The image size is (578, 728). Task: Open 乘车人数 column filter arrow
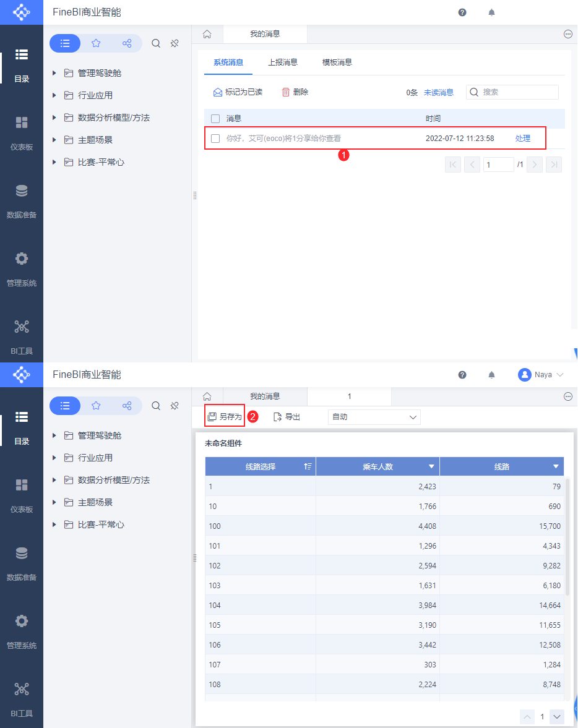click(x=431, y=466)
